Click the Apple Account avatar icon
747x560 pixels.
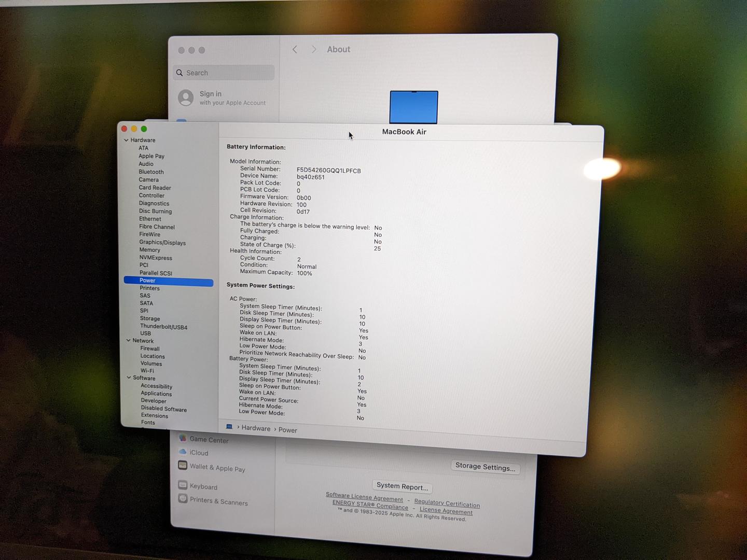coord(186,97)
